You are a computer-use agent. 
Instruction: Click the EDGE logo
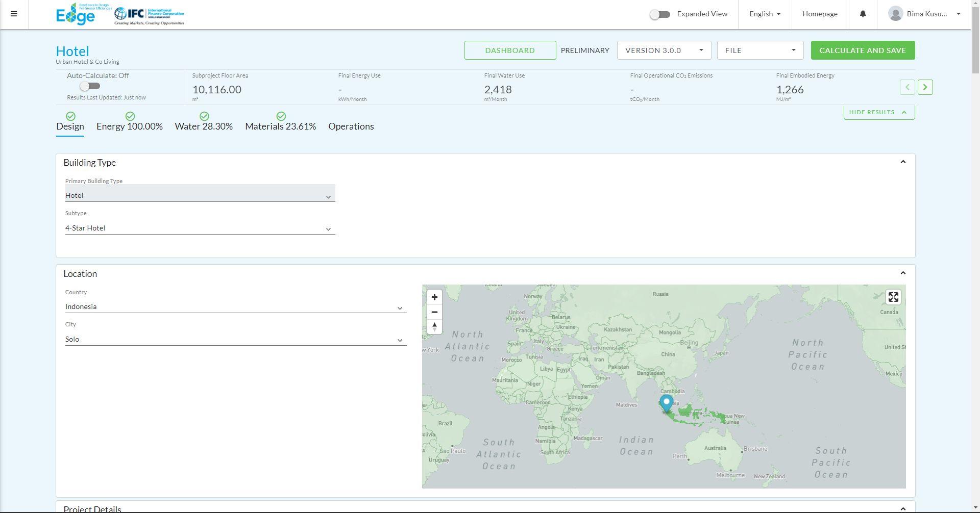tap(76, 14)
